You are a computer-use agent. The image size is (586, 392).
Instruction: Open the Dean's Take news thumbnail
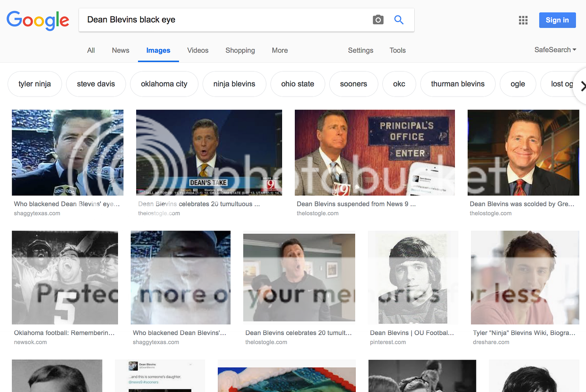[209, 152]
